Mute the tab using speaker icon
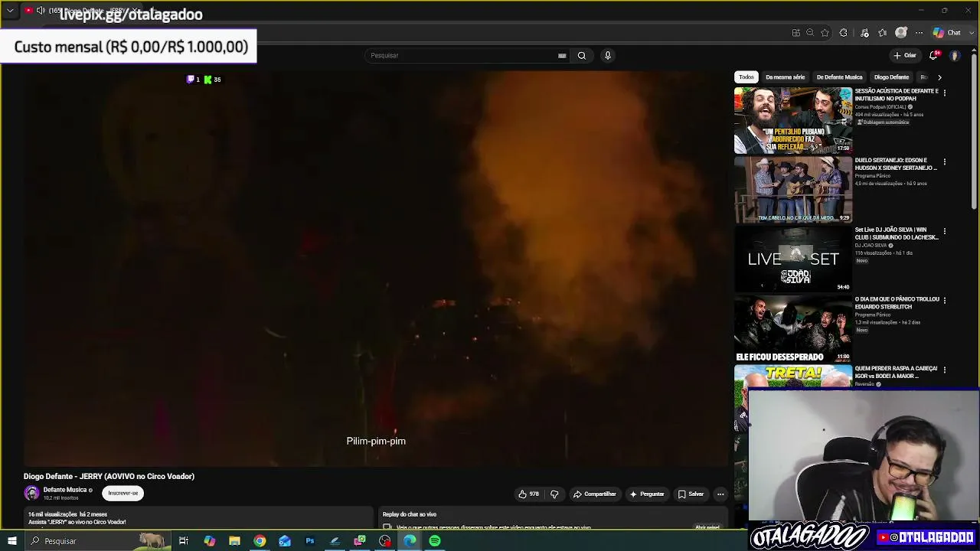Viewport: 980px width, 551px height. (x=41, y=11)
